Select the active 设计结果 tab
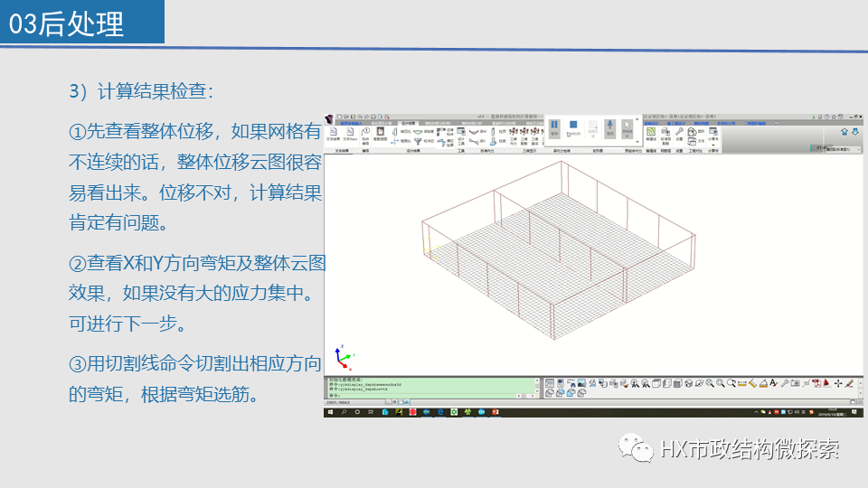 409,124
